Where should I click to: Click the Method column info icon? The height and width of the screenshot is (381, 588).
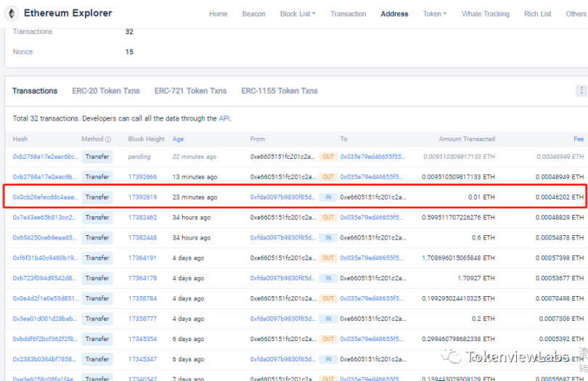tap(108, 139)
